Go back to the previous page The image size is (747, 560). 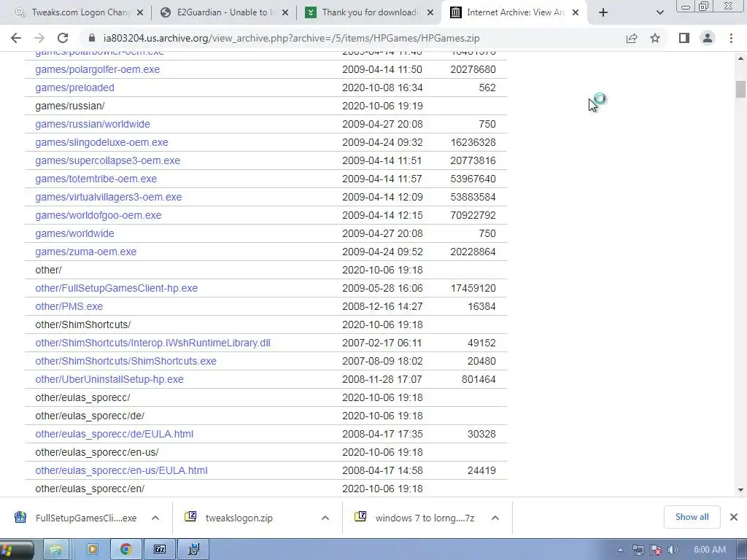click(x=16, y=38)
